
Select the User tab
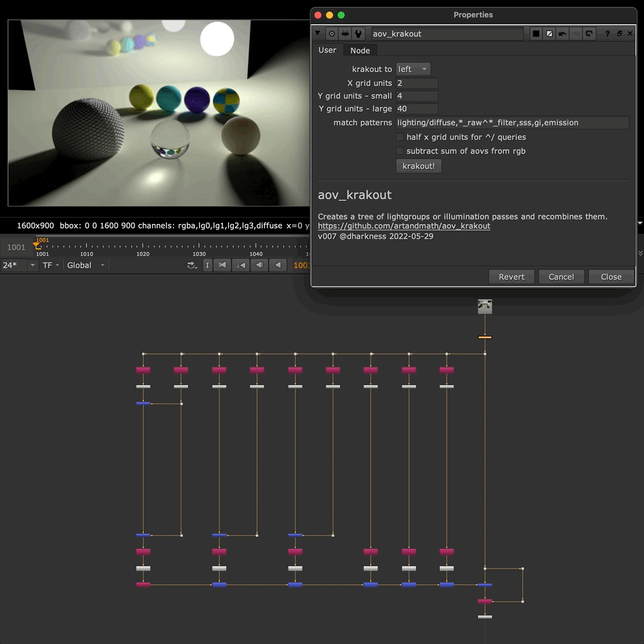click(327, 50)
